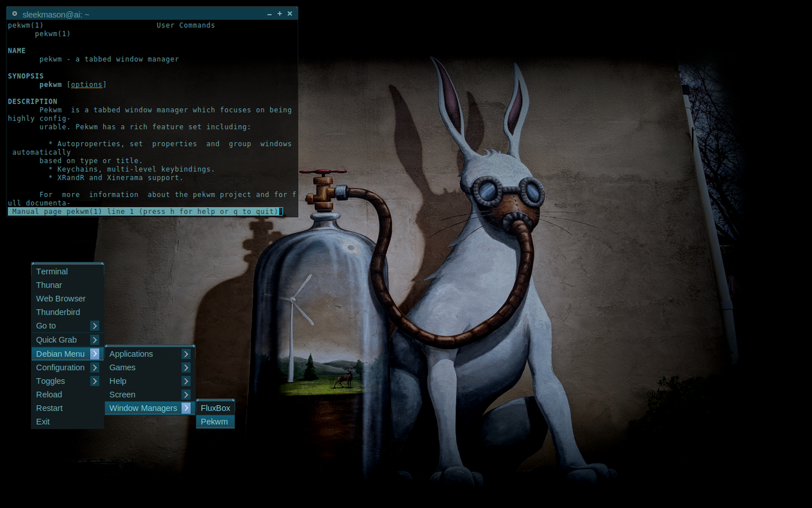Open the Configuration menu entry
Screen dimensions: 812x508
point(67,368)
